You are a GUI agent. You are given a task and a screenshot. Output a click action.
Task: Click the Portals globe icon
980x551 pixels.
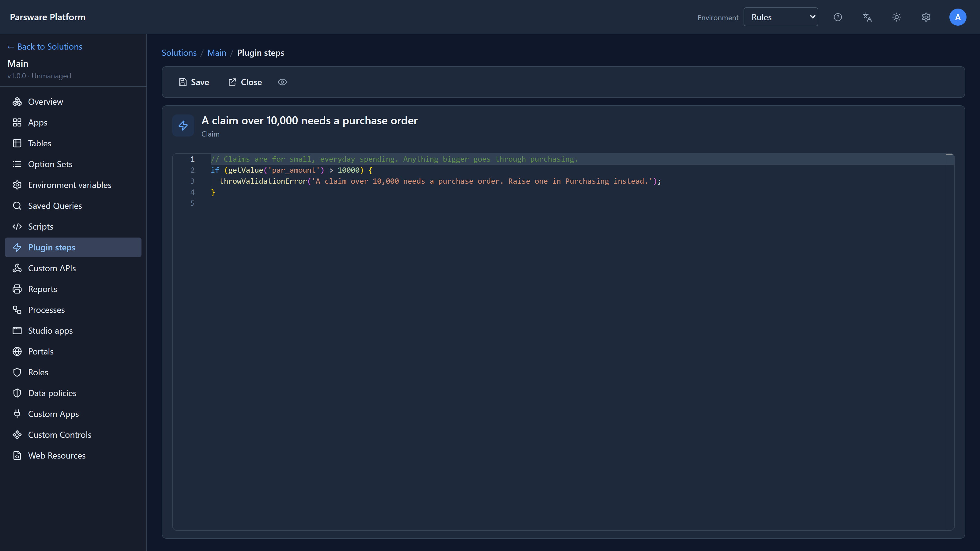click(x=17, y=351)
